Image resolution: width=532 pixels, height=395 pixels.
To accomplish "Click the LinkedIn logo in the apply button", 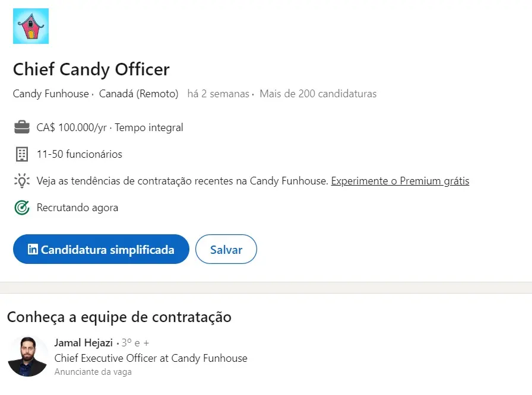I will [x=33, y=249].
